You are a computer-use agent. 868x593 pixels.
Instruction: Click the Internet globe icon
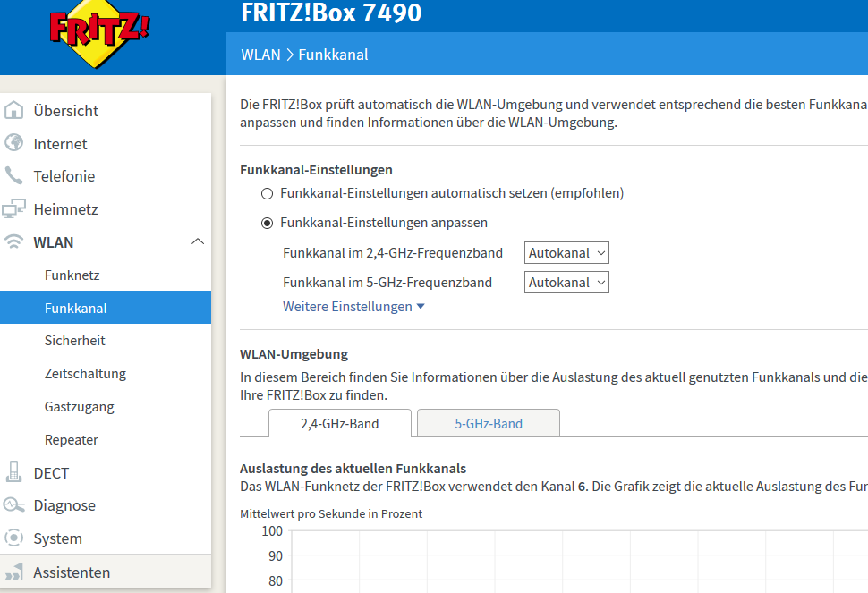[x=13, y=143]
